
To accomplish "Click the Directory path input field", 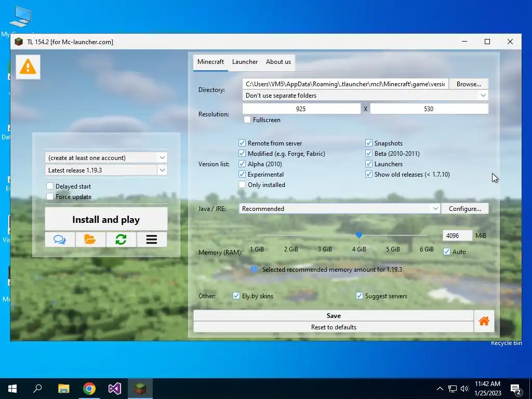I will click(x=345, y=84).
